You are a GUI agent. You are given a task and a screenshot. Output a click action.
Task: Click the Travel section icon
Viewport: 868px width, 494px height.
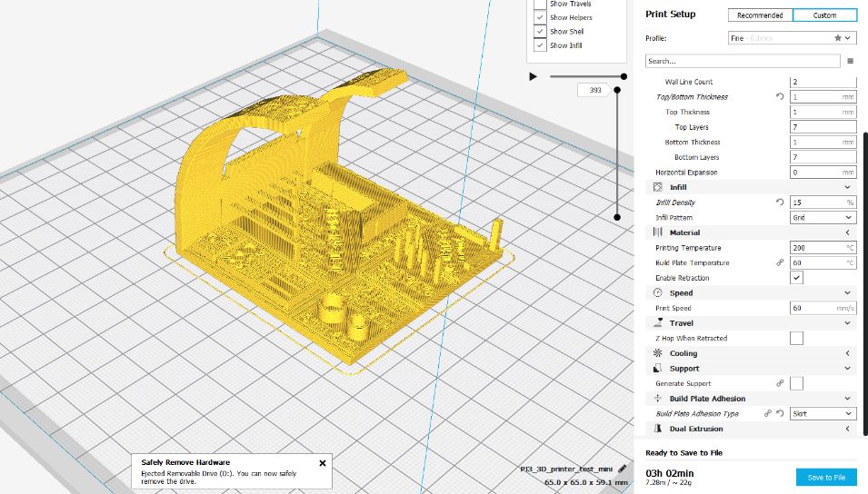pos(658,322)
